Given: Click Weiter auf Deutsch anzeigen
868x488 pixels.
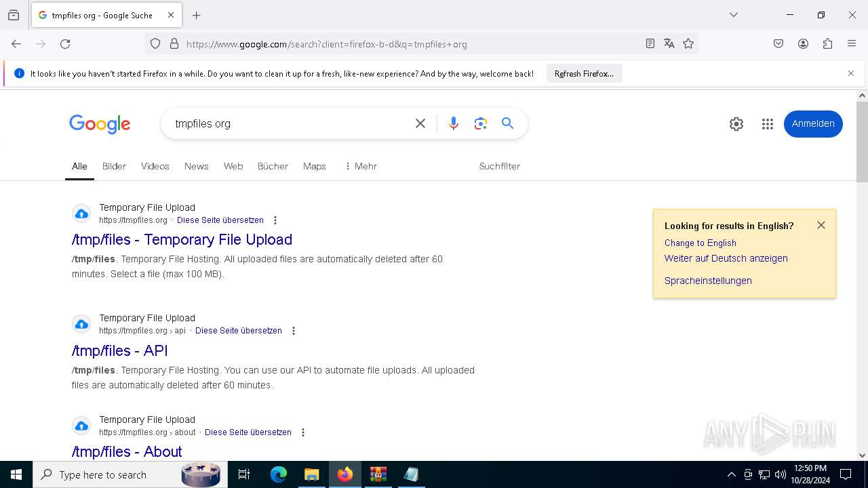Looking at the screenshot, I should (726, 258).
